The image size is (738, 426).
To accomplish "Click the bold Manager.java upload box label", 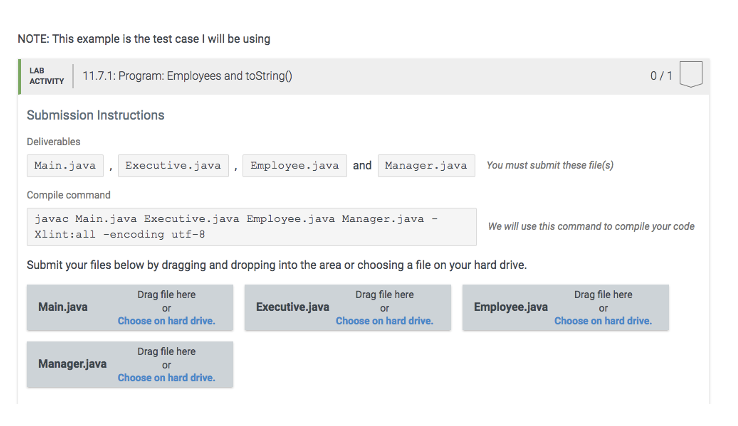I will [72, 364].
